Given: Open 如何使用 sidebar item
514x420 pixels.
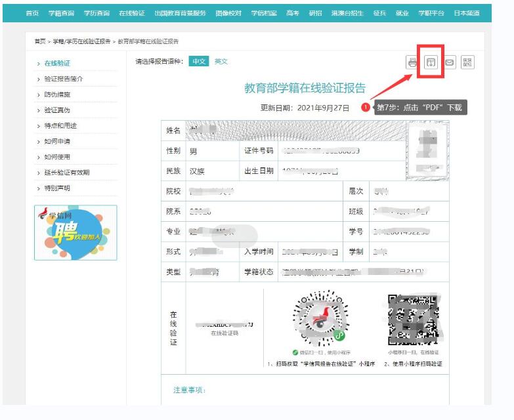Looking at the screenshot, I should (57, 157).
